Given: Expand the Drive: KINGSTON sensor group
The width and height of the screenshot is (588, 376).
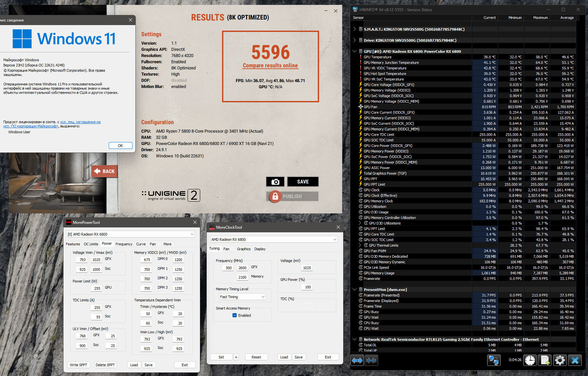Looking at the screenshot, I should point(355,40).
